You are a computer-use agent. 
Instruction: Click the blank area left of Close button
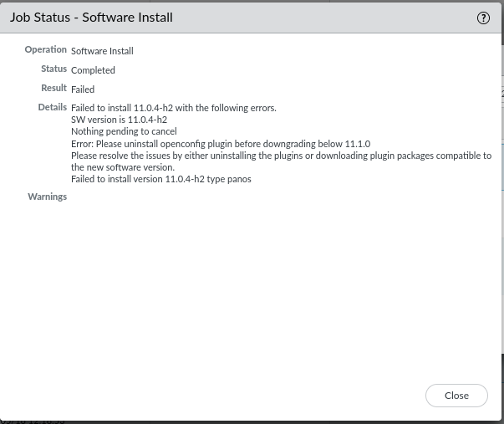pos(212,396)
